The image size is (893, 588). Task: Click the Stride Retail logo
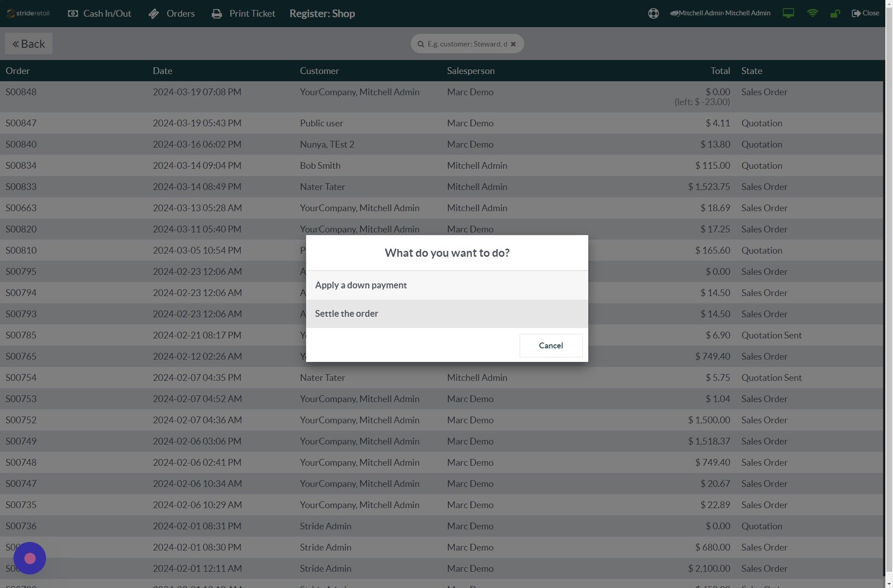[x=28, y=14]
